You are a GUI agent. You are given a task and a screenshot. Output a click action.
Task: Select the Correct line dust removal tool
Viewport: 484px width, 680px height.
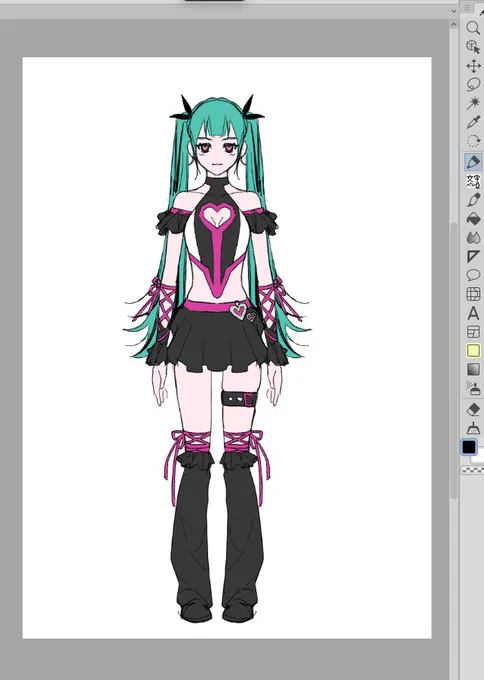tap(473, 428)
